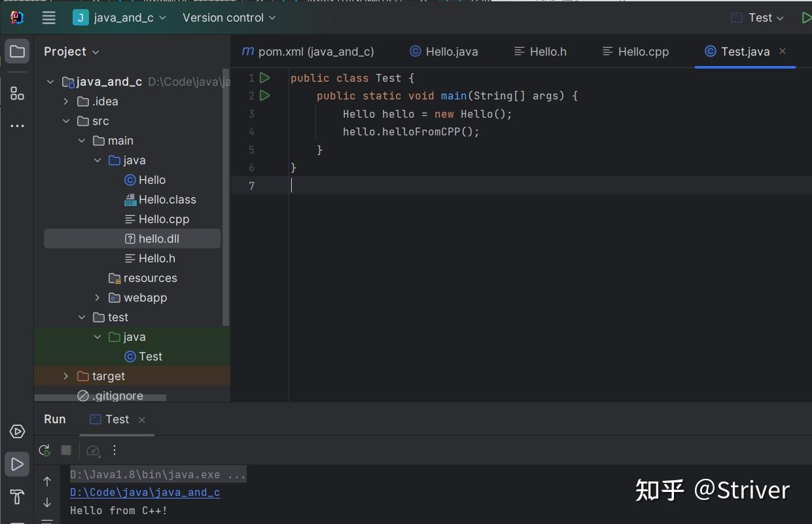
Task: Click the Stop process square icon
Action: tap(66, 450)
